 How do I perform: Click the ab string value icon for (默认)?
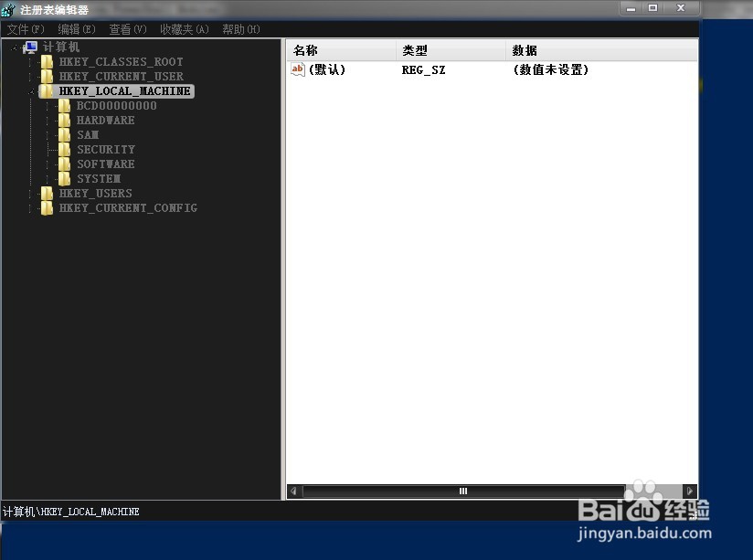coord(298,69)
